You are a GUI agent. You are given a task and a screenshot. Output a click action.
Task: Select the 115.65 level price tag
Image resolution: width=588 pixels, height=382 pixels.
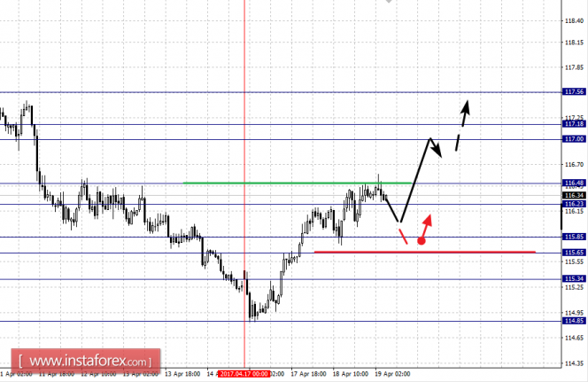tap(574, 253)
